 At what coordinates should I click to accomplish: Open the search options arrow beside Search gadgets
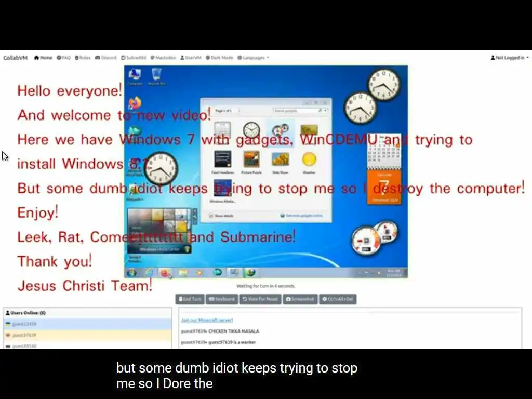point(325,111)
